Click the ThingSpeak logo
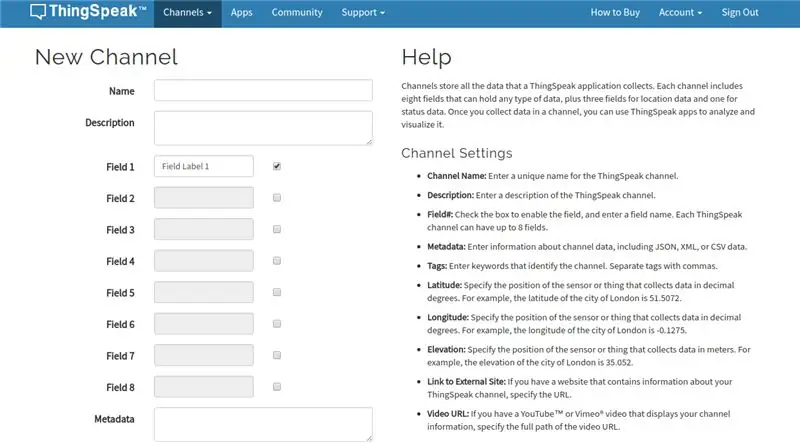Screen dimensions: 800x443 88,12
